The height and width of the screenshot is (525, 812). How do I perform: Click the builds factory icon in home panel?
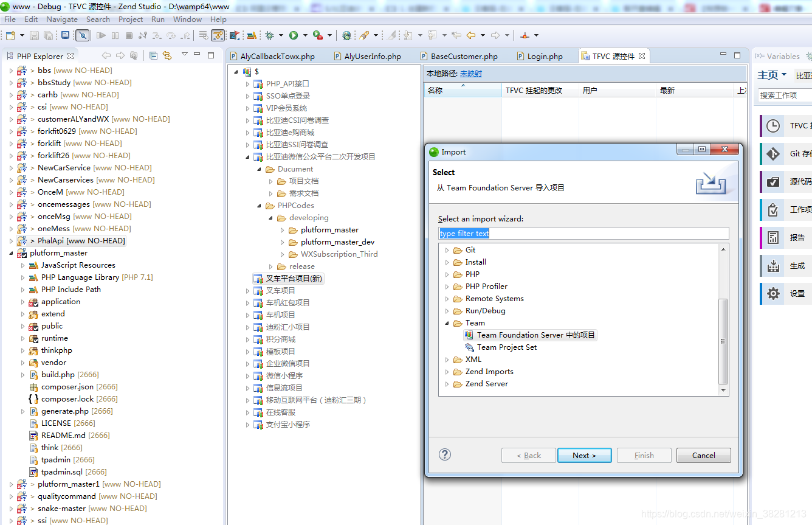(773, 266)
